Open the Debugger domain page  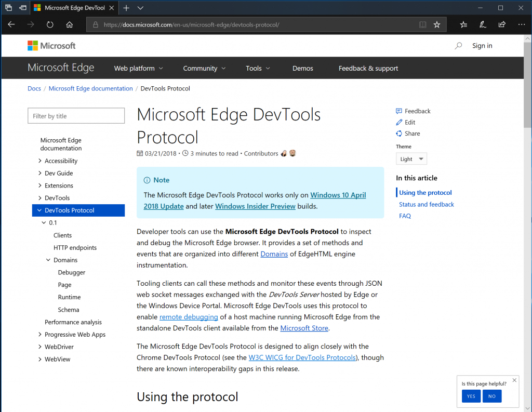click(x=72, y=272)
